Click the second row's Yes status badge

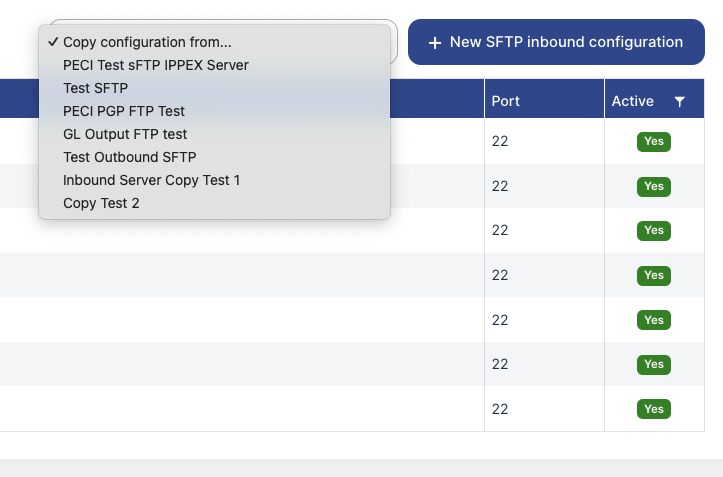click(x=653, y=186)
